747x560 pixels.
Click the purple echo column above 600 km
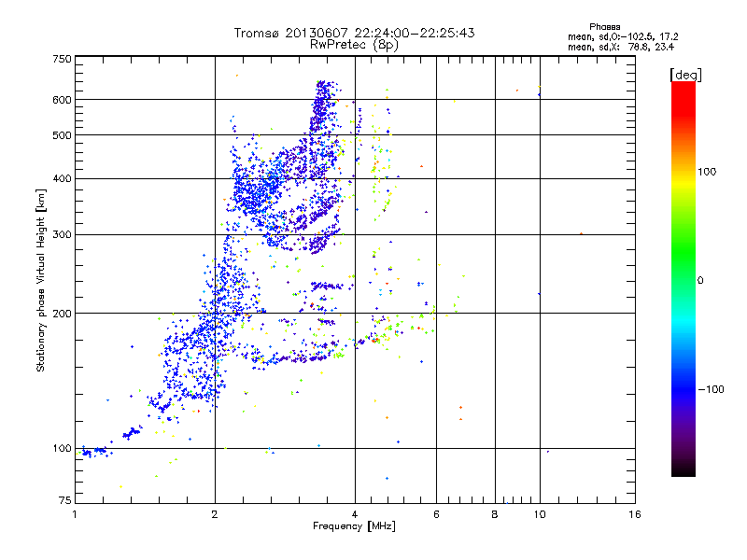[x=324, y=91]
